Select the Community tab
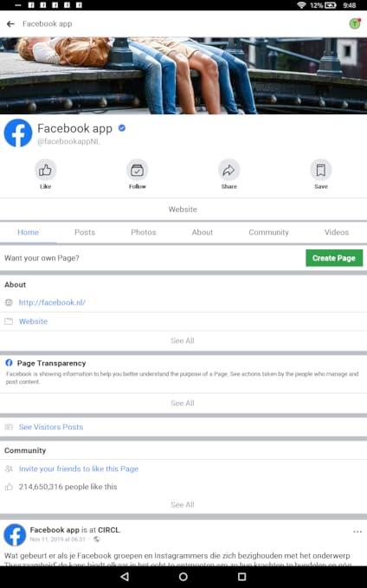 coord(269,232)
